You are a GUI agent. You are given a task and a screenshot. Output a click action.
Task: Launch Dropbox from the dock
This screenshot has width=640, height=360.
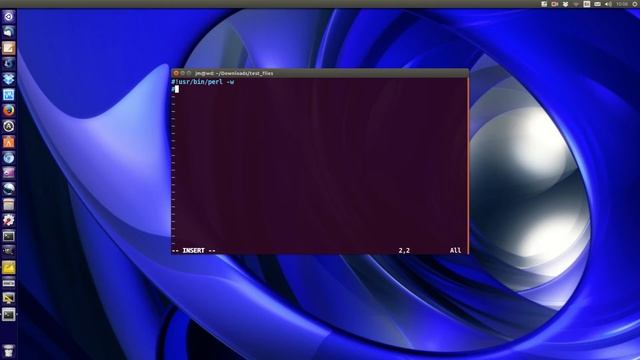[9, 79]
